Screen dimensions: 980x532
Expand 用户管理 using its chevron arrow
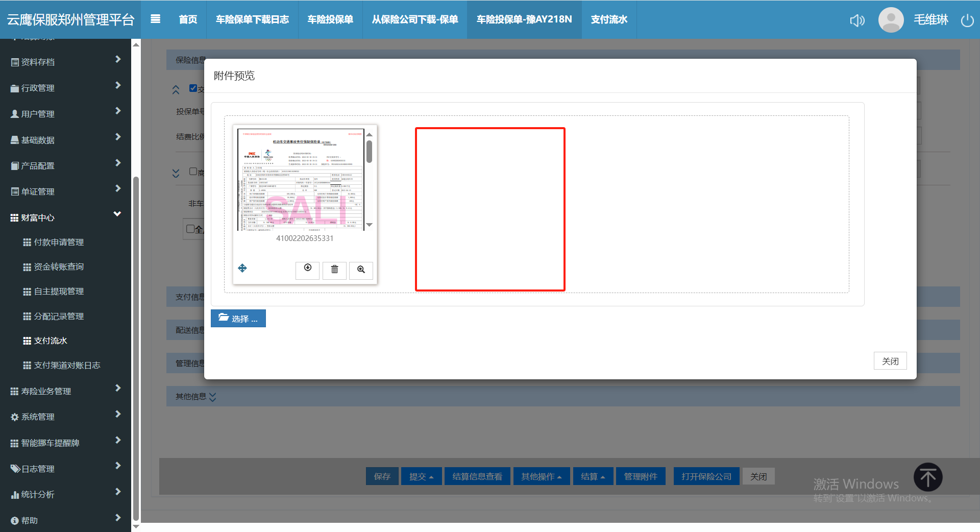tap(118, 111)
